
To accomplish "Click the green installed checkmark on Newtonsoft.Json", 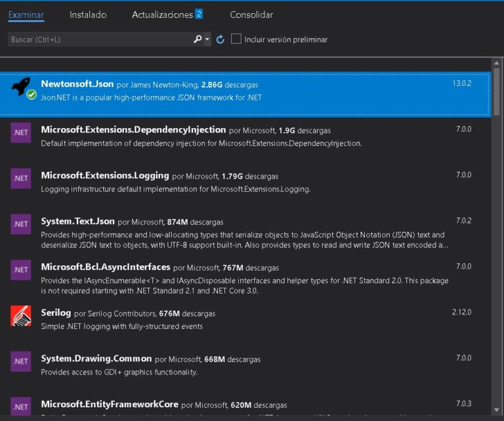I will tap(31, 95).
